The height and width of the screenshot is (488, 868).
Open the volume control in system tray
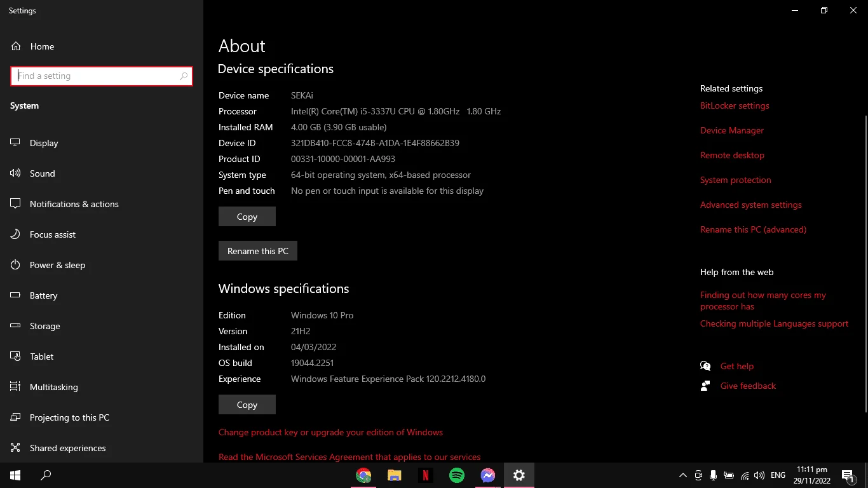click(x=759, y=475)
